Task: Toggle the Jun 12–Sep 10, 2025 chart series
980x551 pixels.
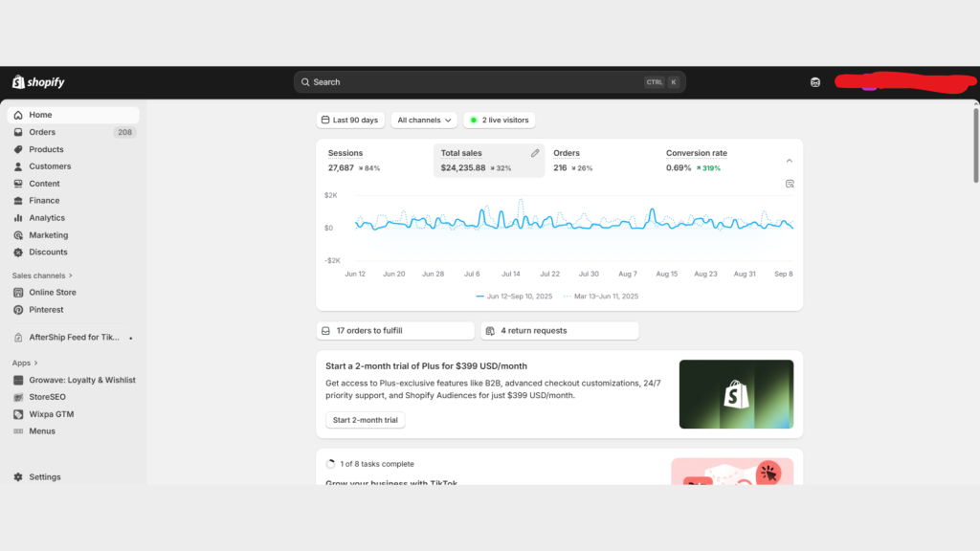Action: click(x=514, y=297)
